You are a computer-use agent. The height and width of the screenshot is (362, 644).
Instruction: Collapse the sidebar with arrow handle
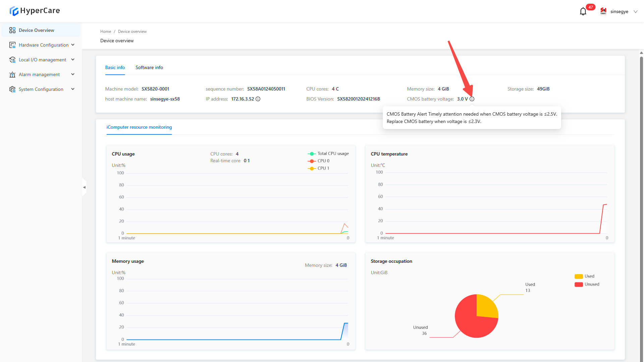tap(84, 187)
